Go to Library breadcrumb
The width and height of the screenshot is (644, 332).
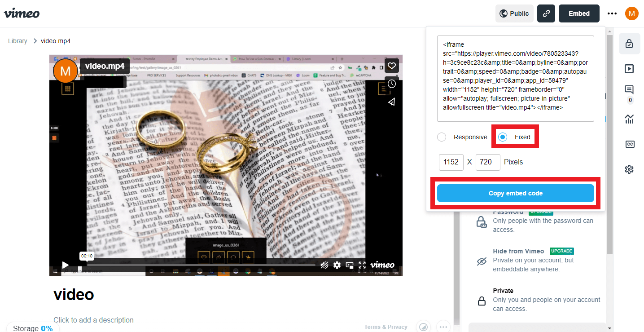click(x=18, y=41)
